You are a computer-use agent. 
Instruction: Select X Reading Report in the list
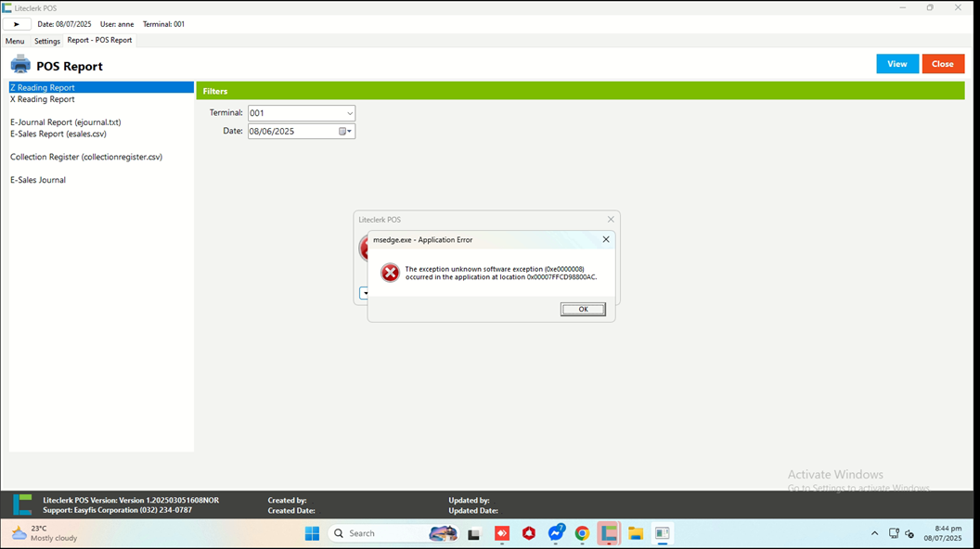[43, 99]
